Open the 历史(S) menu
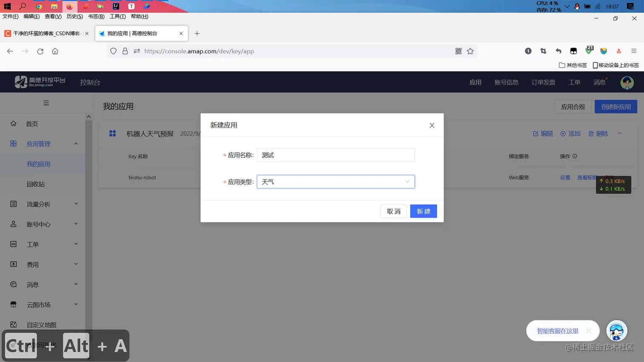The width and height of the screenshot is (644, 362). [75, 16]
